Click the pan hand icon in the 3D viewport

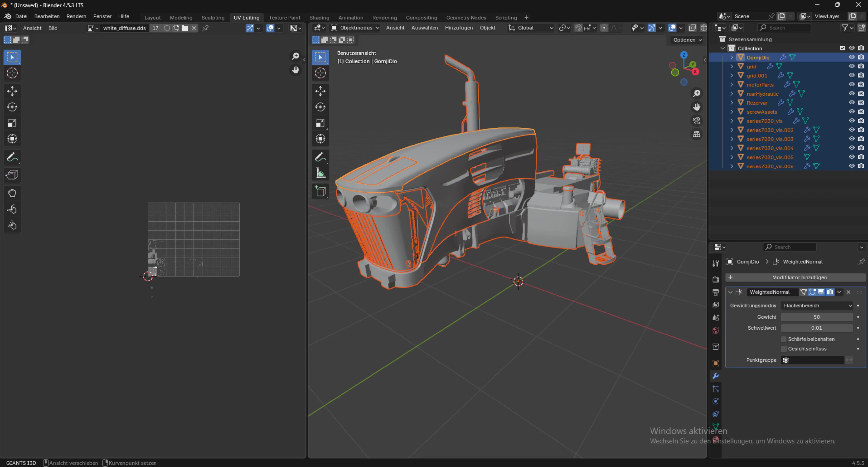pos(696,107)
